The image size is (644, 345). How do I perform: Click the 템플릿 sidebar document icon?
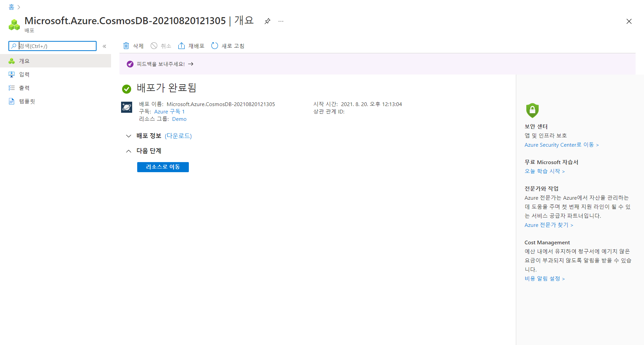(12, 101)
